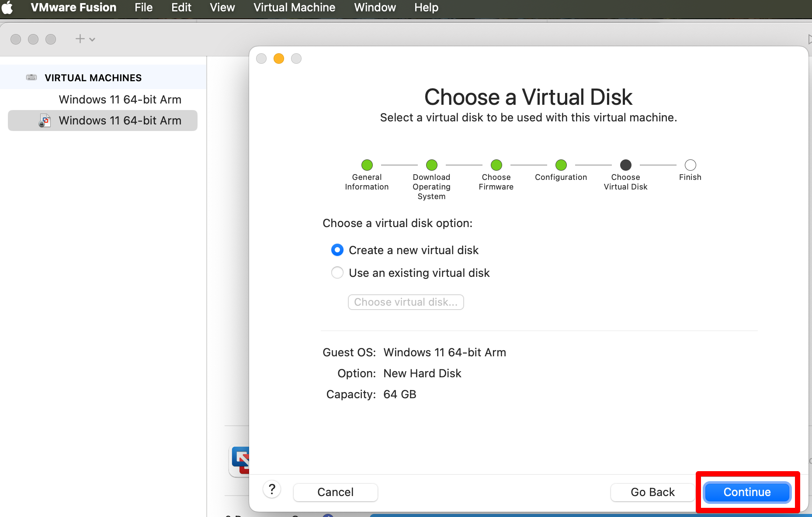This screenshot has height=517, width=812.
Task: Select the highlighted Windows 11 64-bit Arm entry
Action: click(103, 121)
